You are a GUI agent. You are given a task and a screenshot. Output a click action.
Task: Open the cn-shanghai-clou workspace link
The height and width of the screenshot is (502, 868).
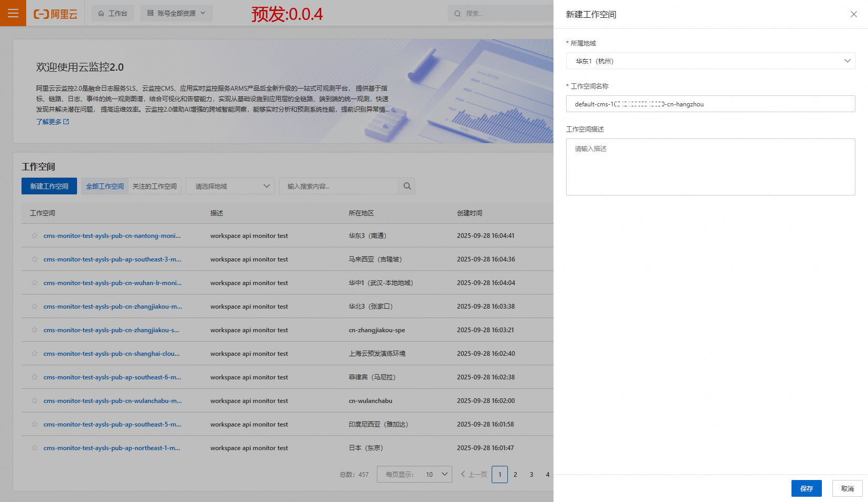pos(112,354)
